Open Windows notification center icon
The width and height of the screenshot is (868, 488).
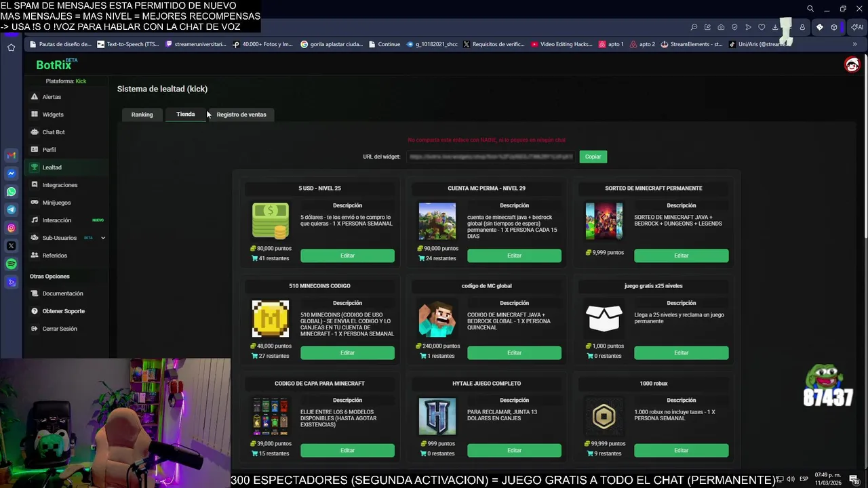854,479
